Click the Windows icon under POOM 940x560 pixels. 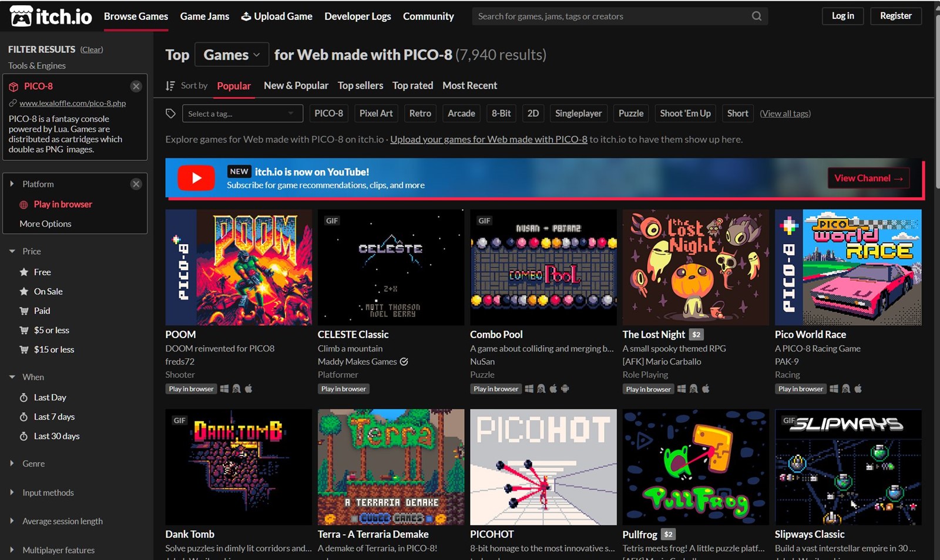tap(224, 389)
